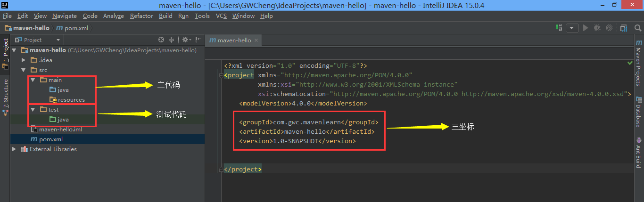The width and height of the screenshot is (644, 202).
Task: Click the IntelliJ IDEA title bar icon
Action: pyautogui.click(x=6, y=5)
